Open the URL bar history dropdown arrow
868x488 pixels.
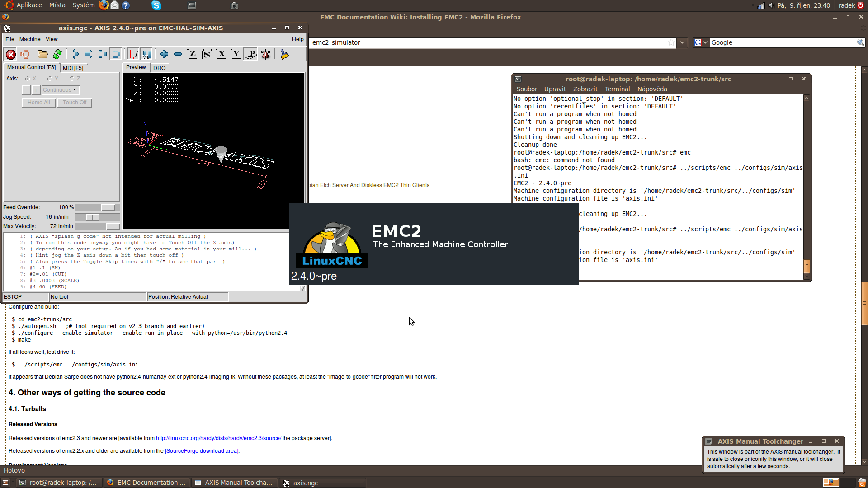[682, 42]
